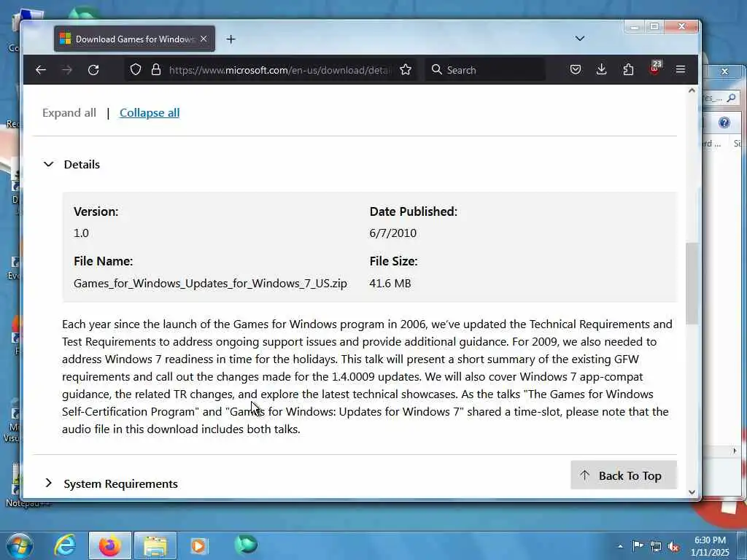Open the taskbar clock showing 6:30 PM
Viewport: 747px width, 560px height.
pos(710,546)
